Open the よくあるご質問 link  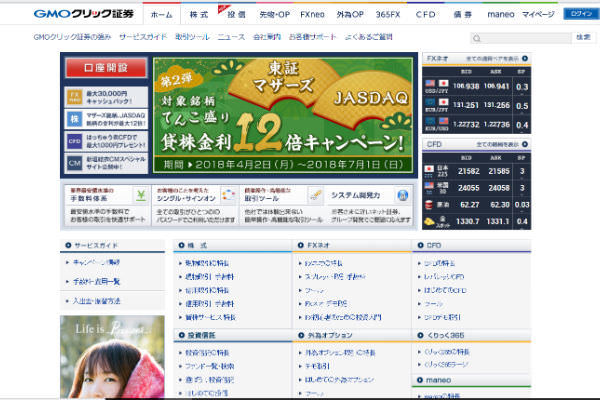tap(368, 37)
